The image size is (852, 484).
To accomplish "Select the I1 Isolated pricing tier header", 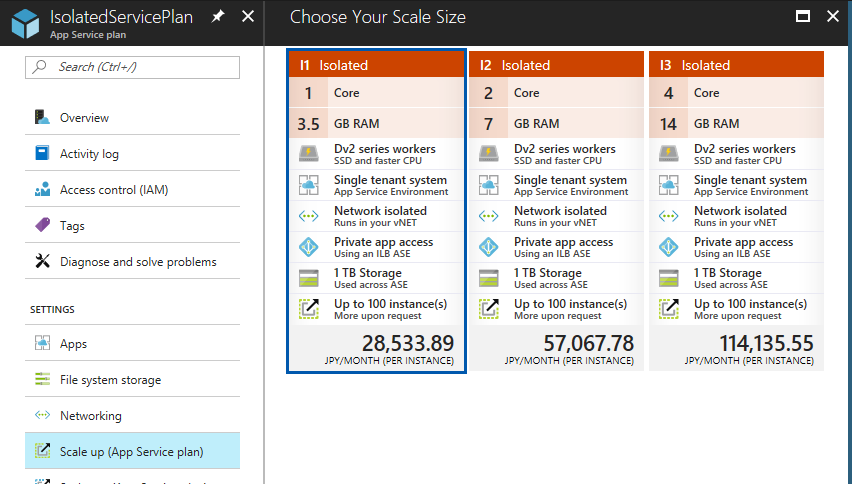I will pyautogui.click(x=377, y=65).
